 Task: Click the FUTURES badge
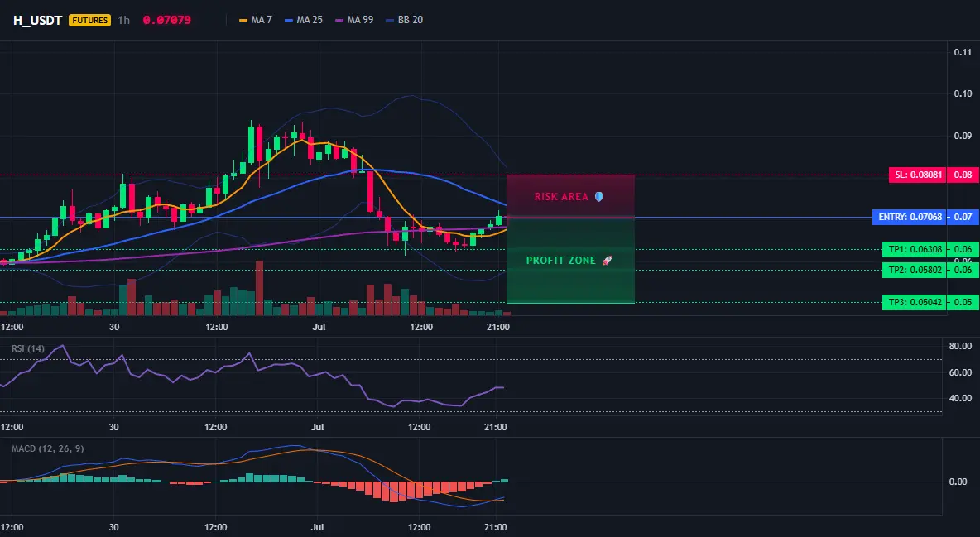[x=90, y=20]
